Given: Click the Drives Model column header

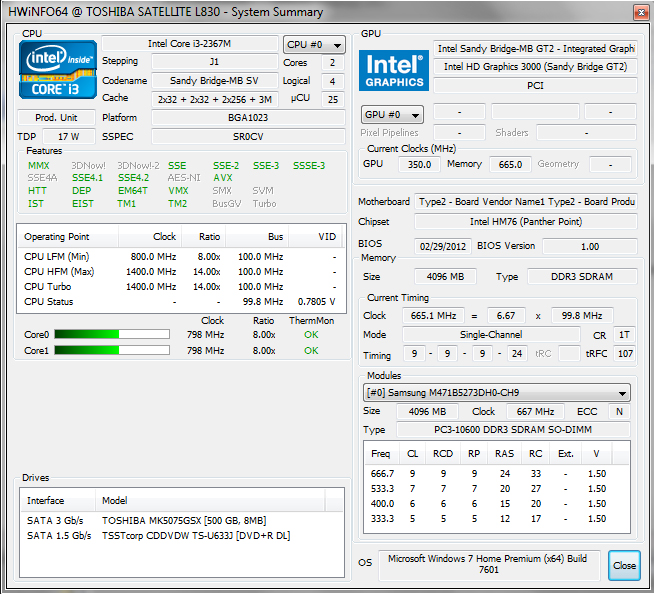Looking at the screenshot, I should pos(210,501).
